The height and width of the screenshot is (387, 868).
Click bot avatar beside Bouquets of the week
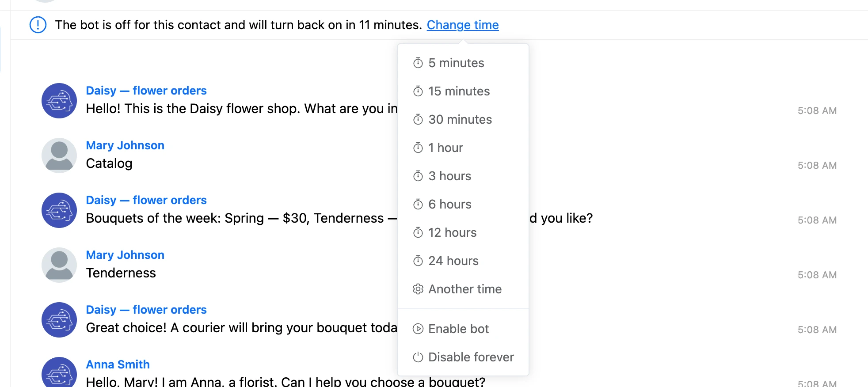click(x=59, y=210)
